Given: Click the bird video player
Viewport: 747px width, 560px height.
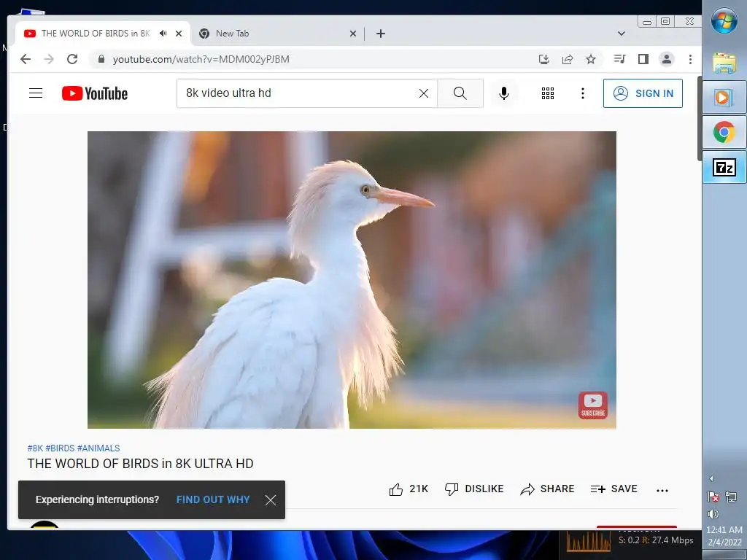Looking at the screenshot, I should tap(352, 280).
